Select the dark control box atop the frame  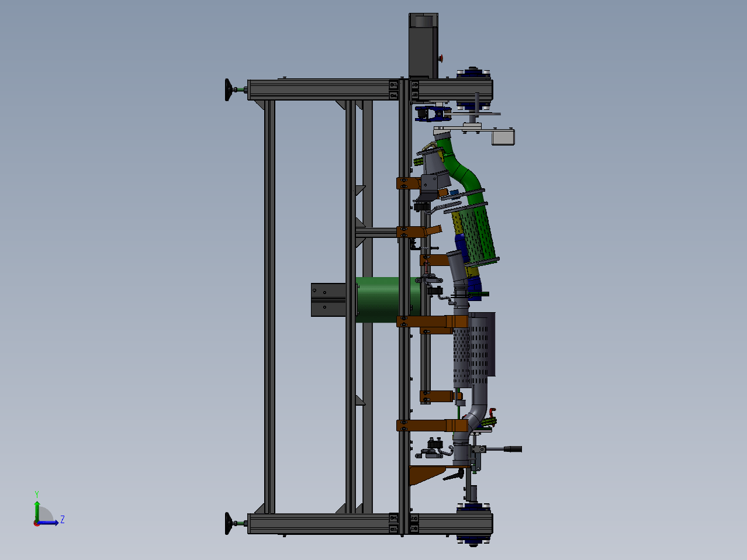point(423,46)
